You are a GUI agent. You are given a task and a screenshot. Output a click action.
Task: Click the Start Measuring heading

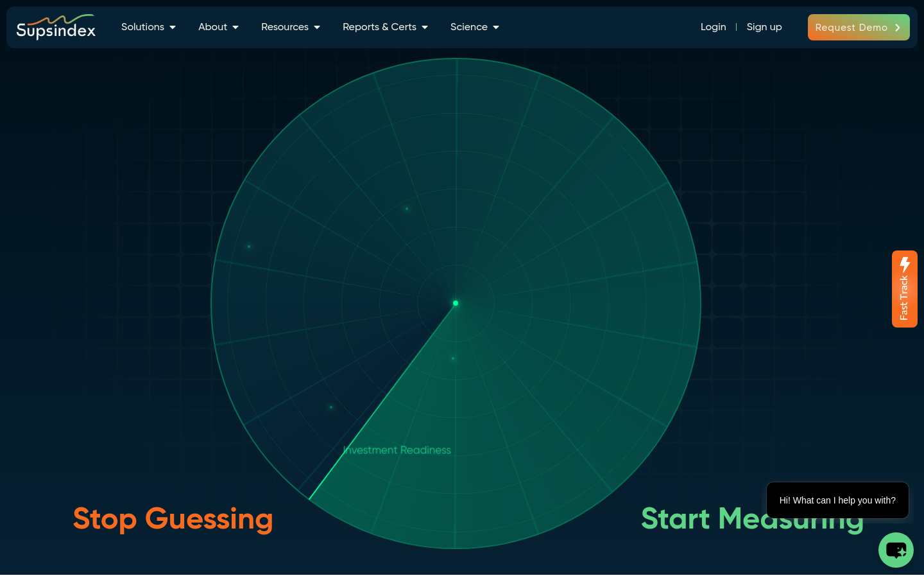coord(753,519)
